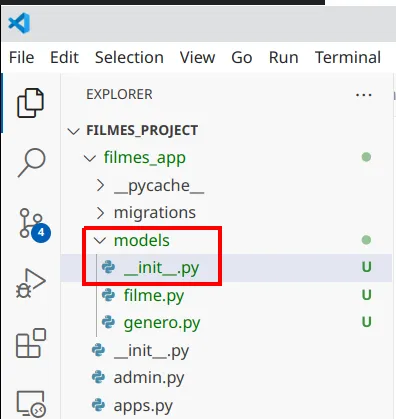Open __init__.py inside models folder

161,268
